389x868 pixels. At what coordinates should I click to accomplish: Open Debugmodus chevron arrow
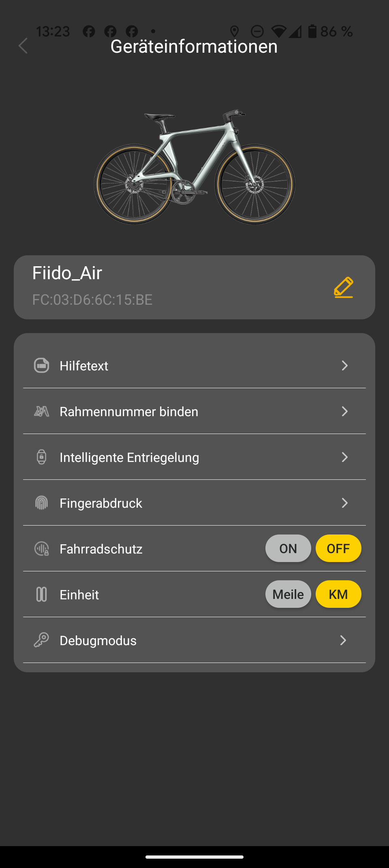pyautogui.click(x=343, y=640)
